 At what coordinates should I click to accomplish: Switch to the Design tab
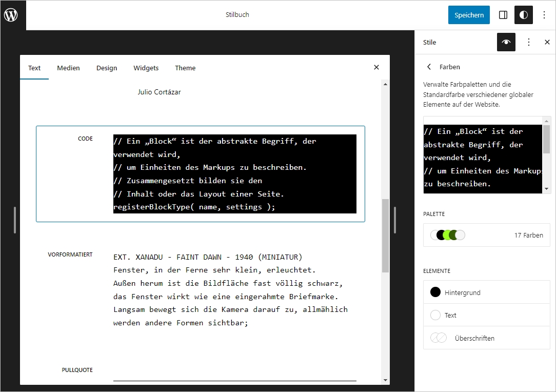tap(107, 68)
